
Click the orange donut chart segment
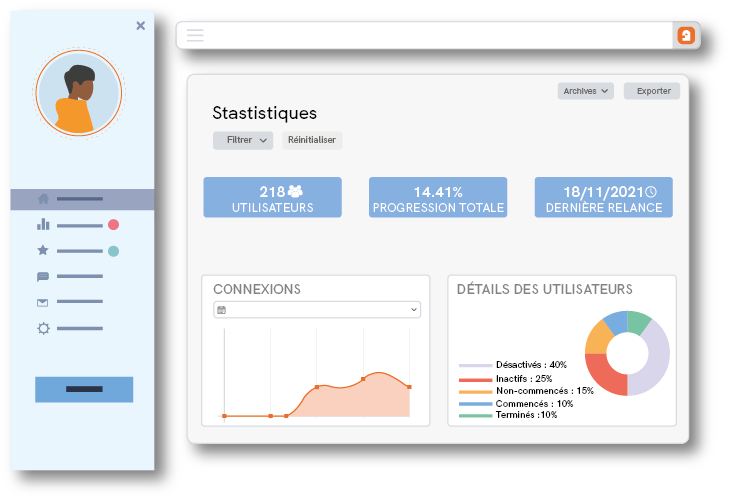pyautogui.click(x=597, y=339)
